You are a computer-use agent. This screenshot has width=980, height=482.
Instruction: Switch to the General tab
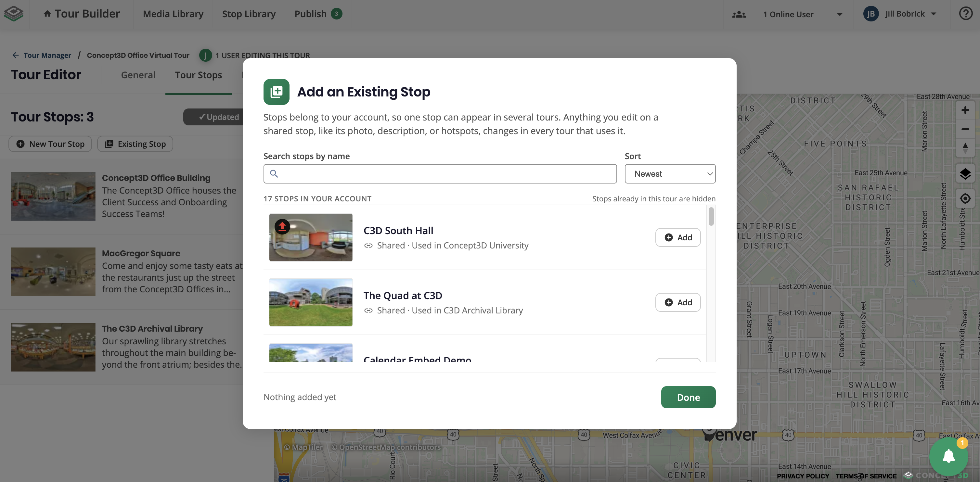point(138,75)
